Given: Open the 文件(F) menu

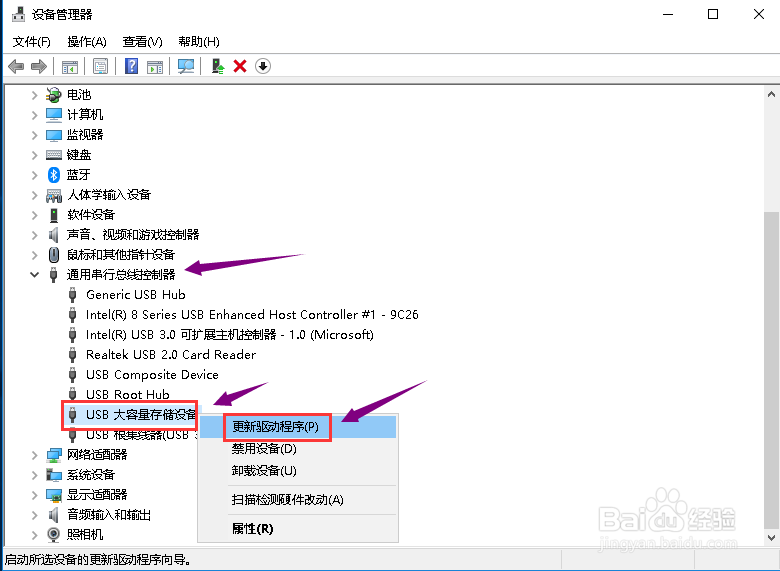Looking at the screenshot, I should click(32, 41).
